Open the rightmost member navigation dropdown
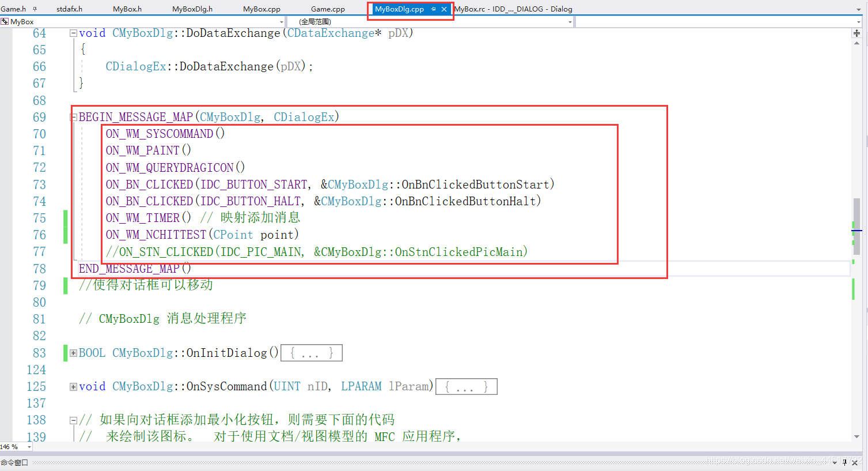Screen dimensions: 868x471 [x=858, y=22]
